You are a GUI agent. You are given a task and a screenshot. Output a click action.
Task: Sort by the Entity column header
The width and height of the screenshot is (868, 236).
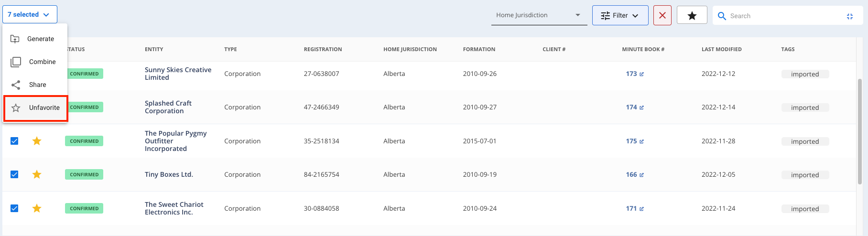[x=154, y=49]
